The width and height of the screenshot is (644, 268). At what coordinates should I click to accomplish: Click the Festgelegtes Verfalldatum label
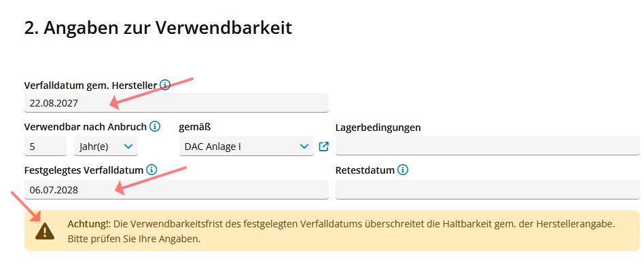(x=84, y=170)
